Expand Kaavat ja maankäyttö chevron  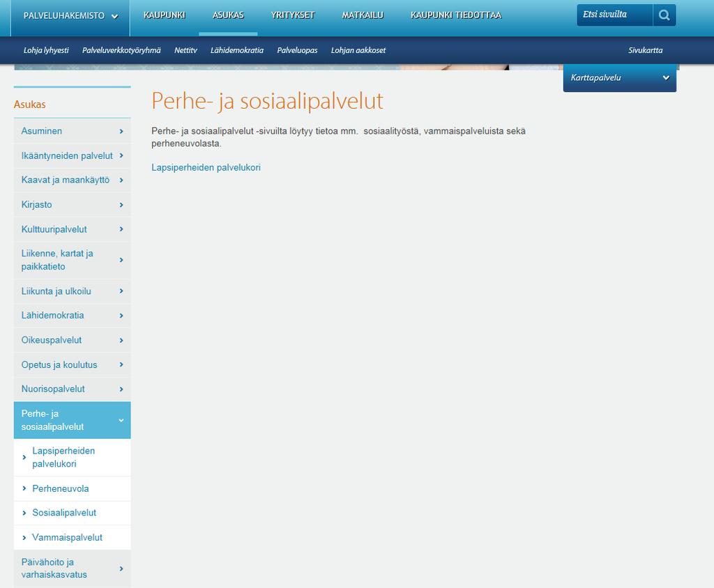[x=121, y=180]
